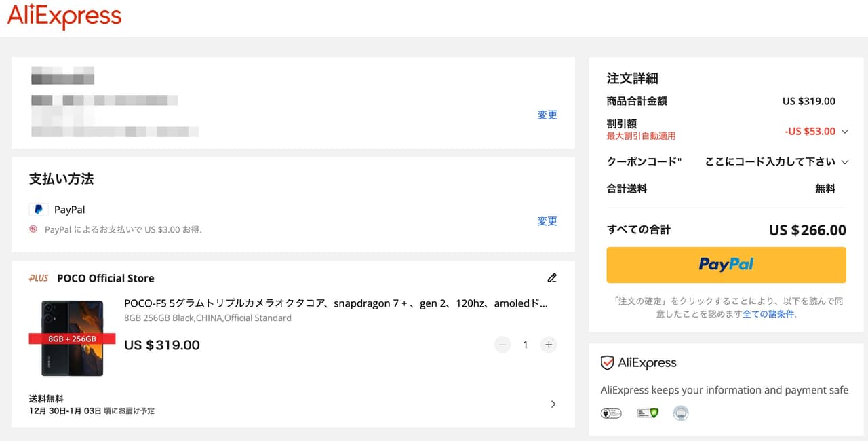This screenshot has height=441, width=868.
Task: Click 変更 to change the shipping address
Action: (x=547, y=115)
